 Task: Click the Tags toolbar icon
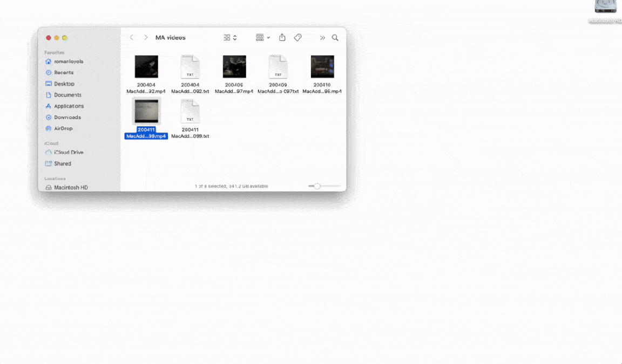pyautogui.click(x=298, y=38)
